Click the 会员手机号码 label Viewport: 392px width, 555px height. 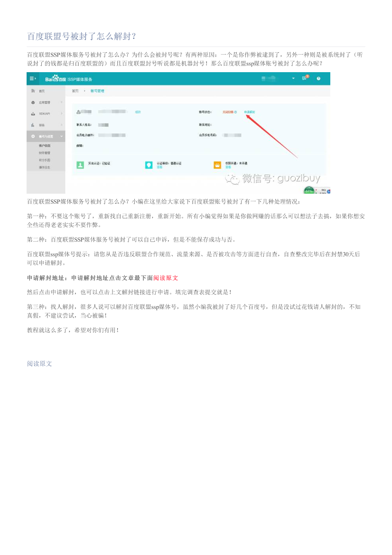tap(208, 135)
